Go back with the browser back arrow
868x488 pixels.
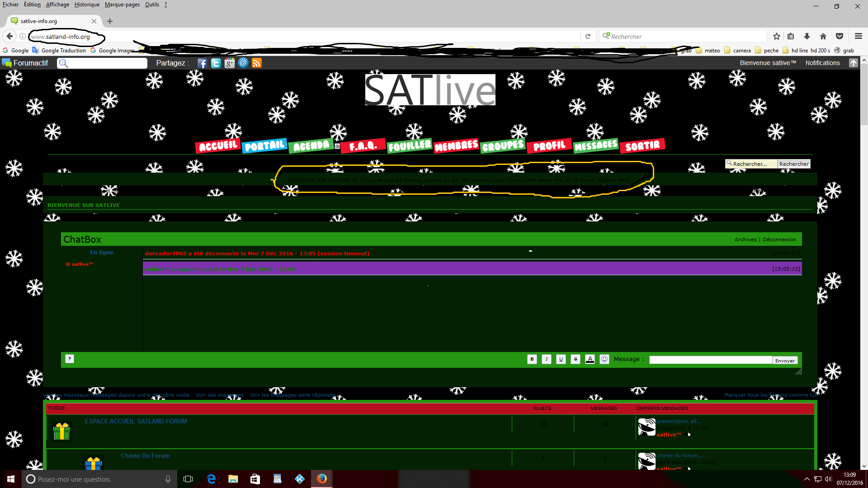[x=9, y=36]
